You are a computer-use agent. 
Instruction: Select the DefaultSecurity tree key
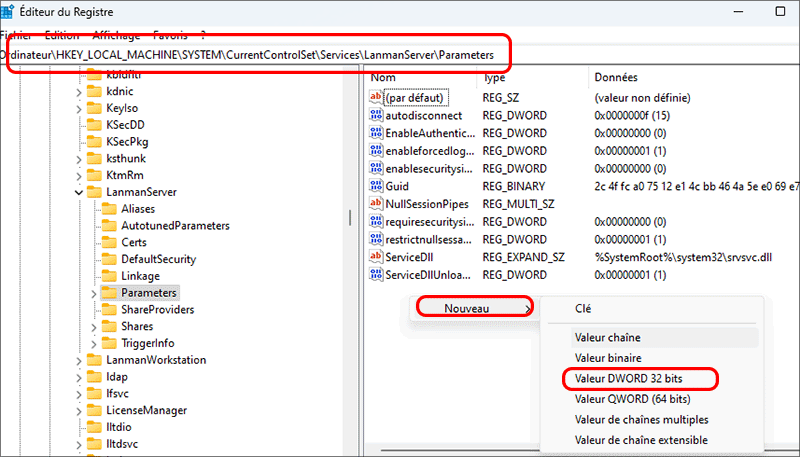tap(157, 259)
